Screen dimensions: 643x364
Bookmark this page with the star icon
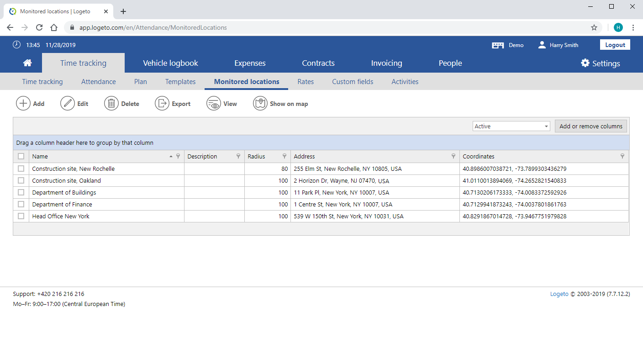point(594,27)
